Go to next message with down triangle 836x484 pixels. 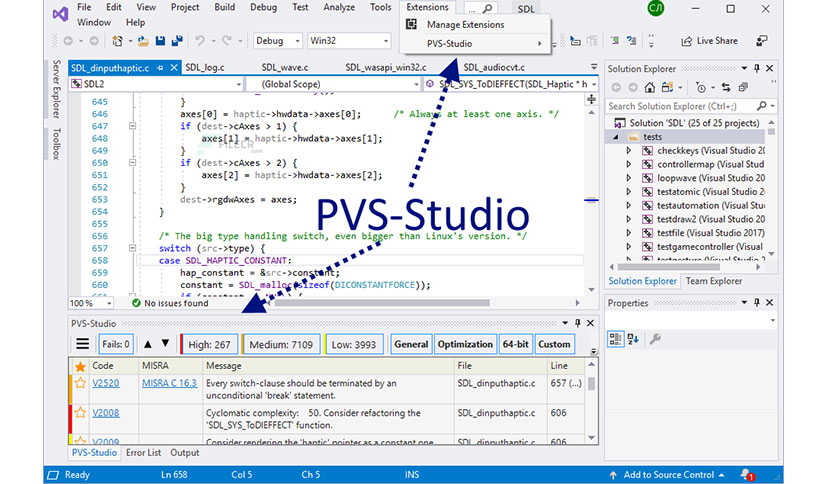165,344
